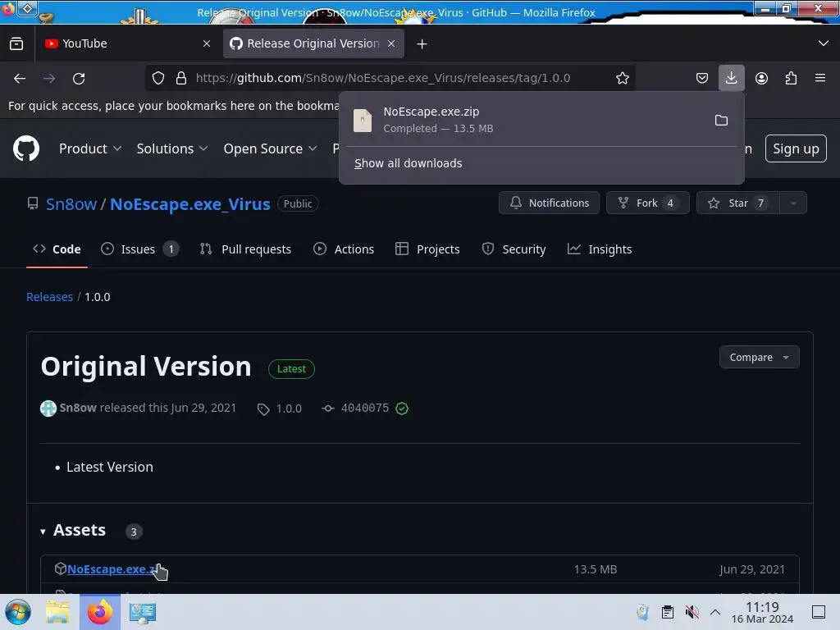Screen dimensions: 840x630
Task: Open the Sn8ow release author link
Action: click(78, 408)
